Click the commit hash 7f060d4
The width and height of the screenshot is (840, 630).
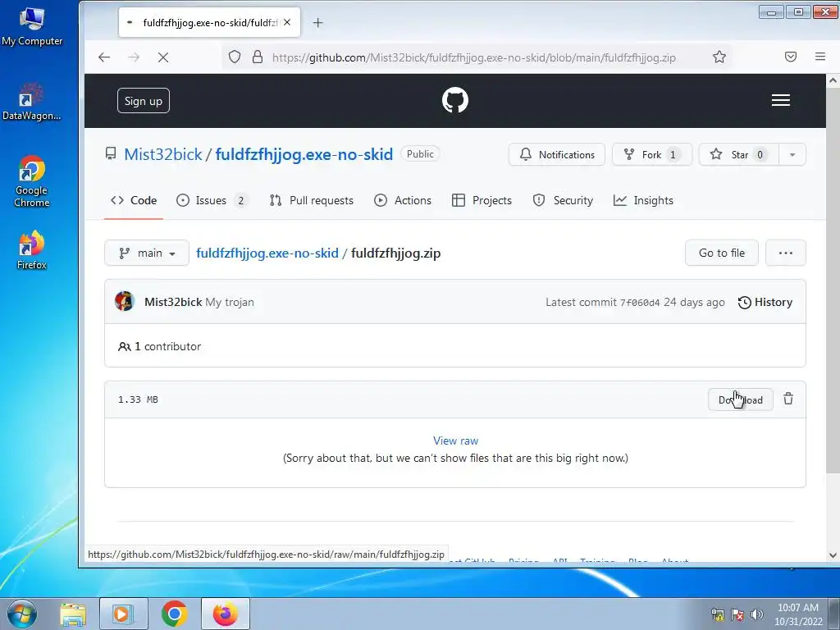tap(640, 303)
